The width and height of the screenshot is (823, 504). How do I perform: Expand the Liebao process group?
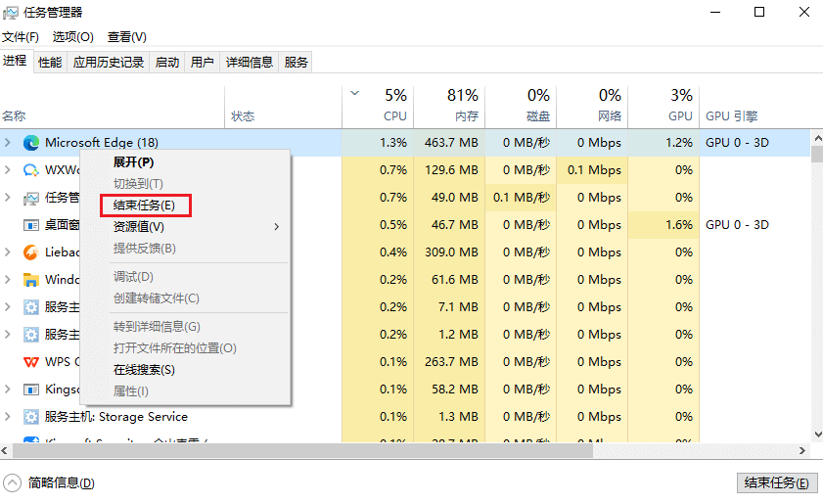8,252
